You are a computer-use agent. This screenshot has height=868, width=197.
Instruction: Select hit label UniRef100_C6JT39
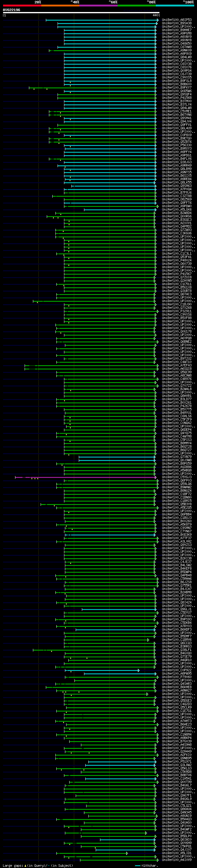177,74
